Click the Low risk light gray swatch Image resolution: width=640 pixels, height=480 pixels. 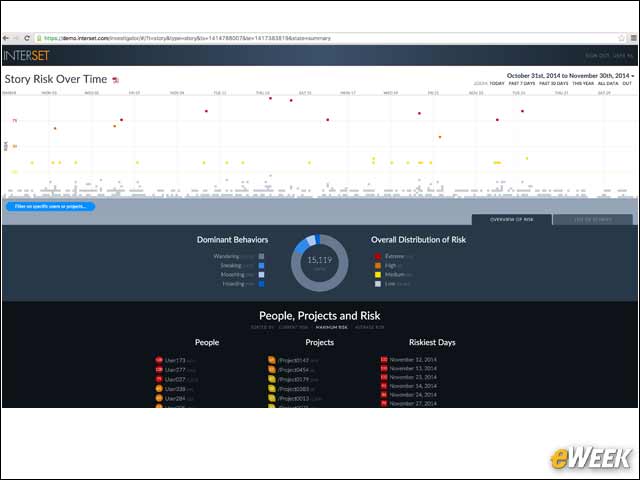(x=378, y=284)
